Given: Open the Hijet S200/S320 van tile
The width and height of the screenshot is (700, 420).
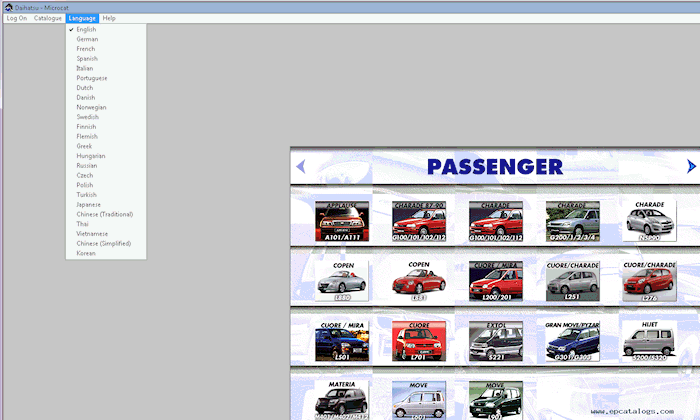Looking at the screenshot, I should 649,341.
